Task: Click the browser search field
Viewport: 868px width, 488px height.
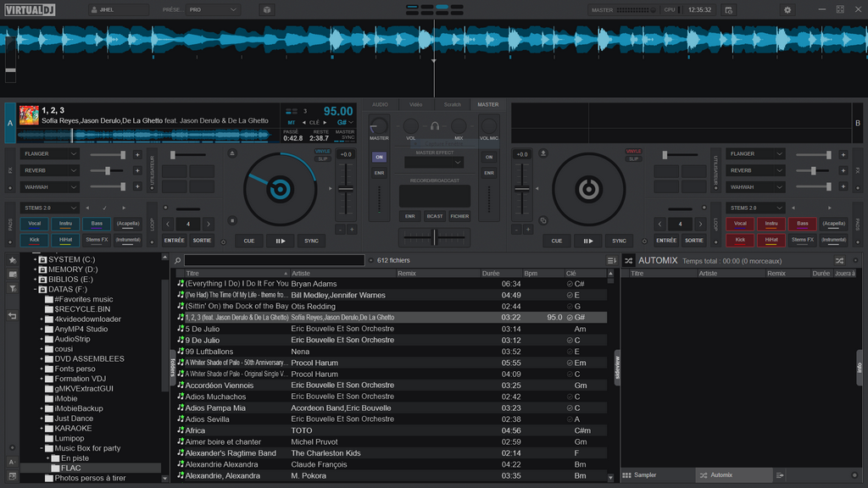Action: coord(275,261)
